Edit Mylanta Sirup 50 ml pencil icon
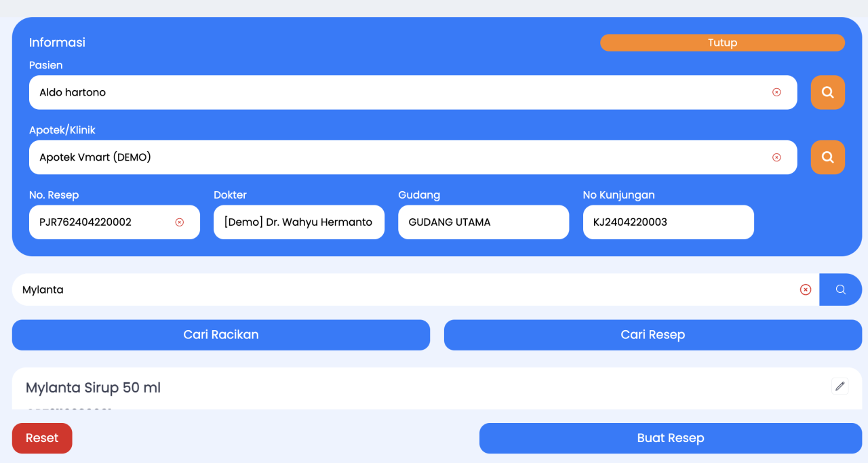Screen dimensions: 868x463 tap(840, 386)
